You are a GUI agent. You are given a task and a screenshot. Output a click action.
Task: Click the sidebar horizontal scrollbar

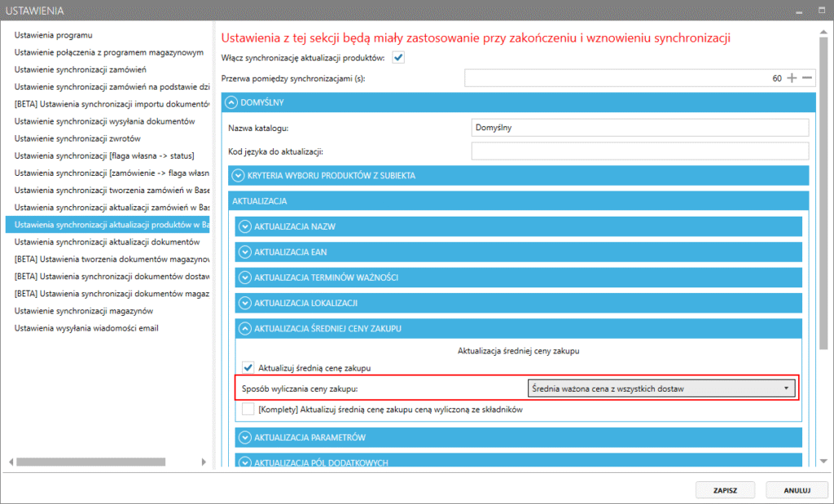81,462
